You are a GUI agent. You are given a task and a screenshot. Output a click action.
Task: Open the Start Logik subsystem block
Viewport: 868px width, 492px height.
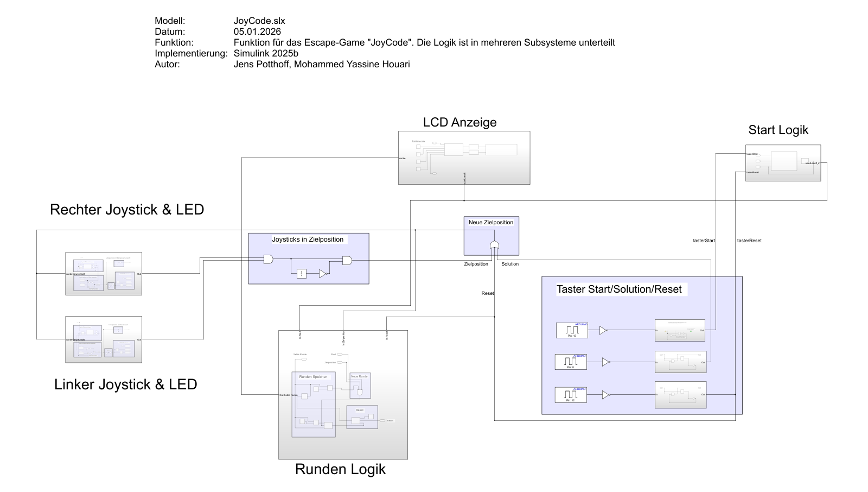click(x=783, y=162)
